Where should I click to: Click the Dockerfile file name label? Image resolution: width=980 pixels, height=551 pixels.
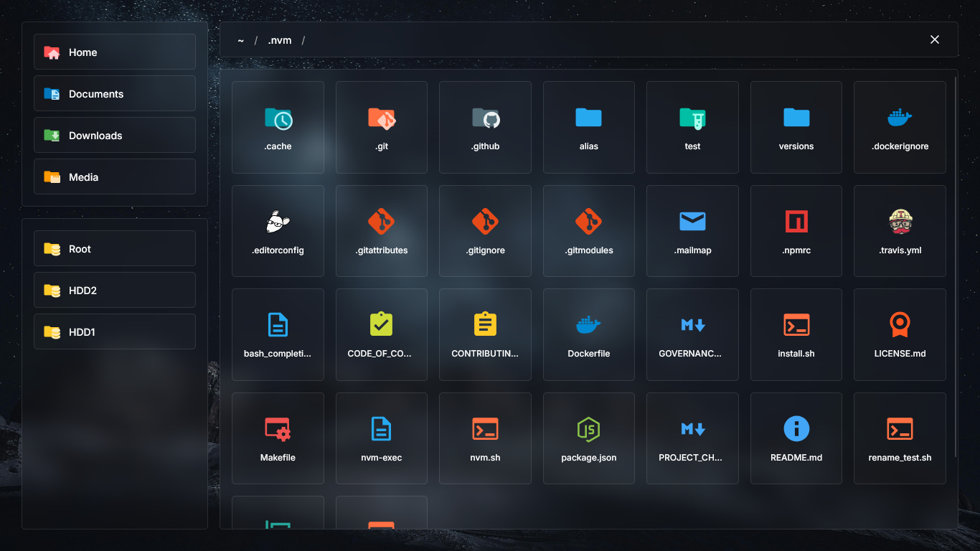589,354
